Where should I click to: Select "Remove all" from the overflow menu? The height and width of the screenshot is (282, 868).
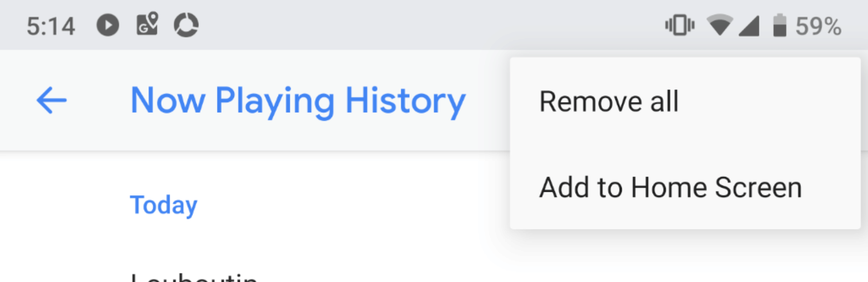click(x=609, y=102)
